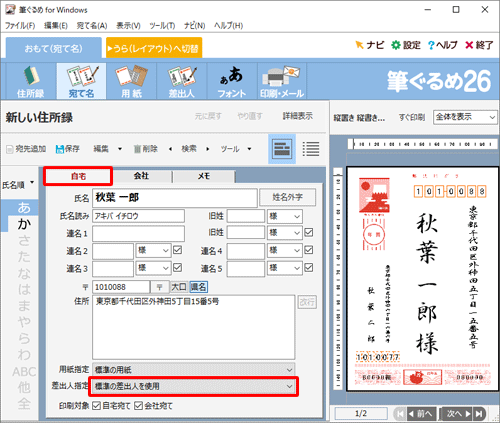The height and width of the screenshot is (423, 500).
Task: Click 縦置き 縦書き layout label
Action: pyautogui.click(x=359, y=118)
